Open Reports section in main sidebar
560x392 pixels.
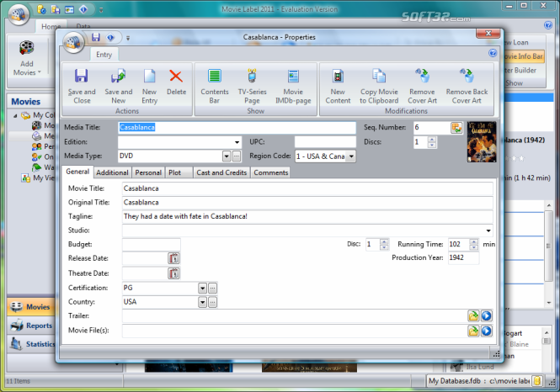30,326
